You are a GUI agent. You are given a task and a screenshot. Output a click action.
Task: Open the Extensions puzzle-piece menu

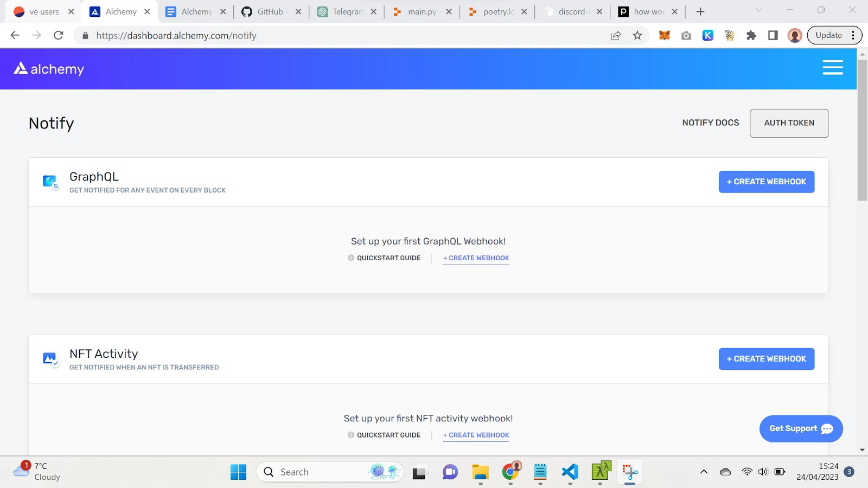(x=751, y=35)
